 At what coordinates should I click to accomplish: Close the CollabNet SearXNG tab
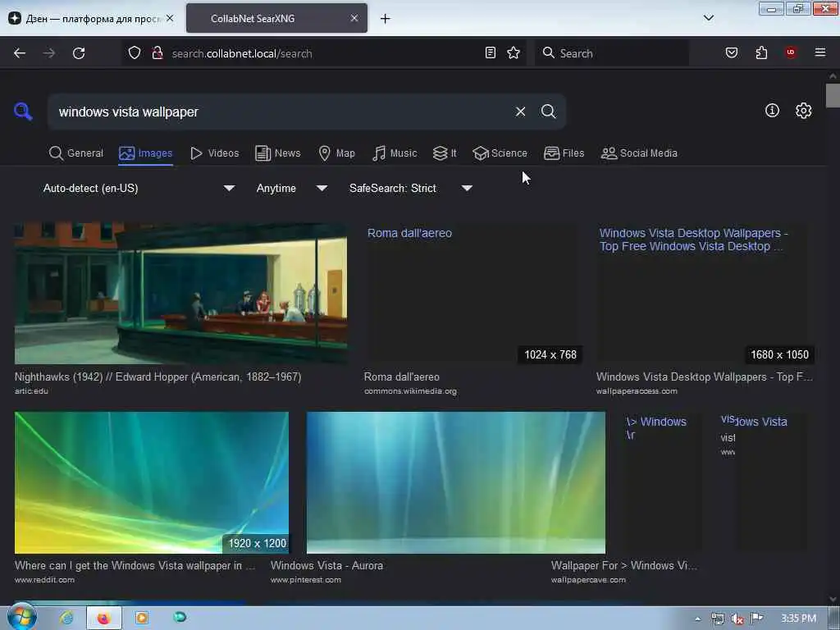(354, 18)
